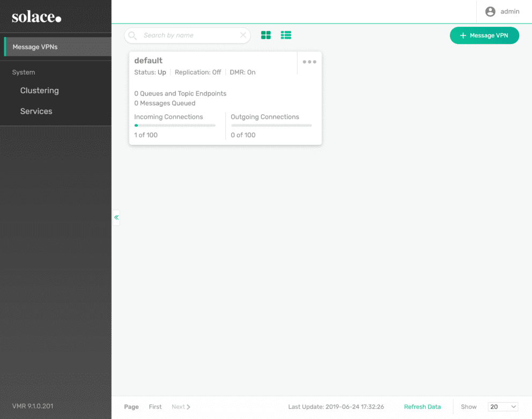Viewport: 532px width, 419px height.
Task: Open the Show page size dropdown
Action: 503,407
